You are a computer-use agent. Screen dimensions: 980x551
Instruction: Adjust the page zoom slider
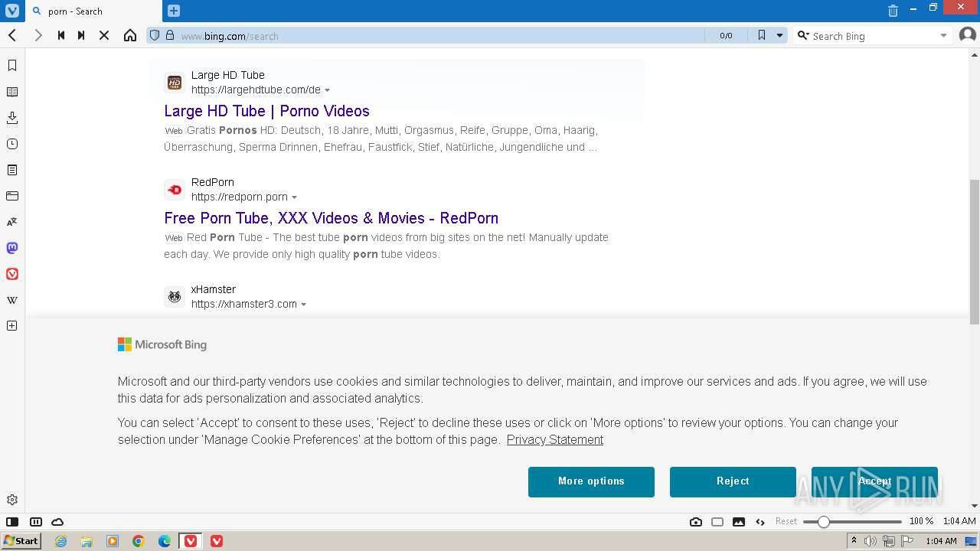coord(852,522)
